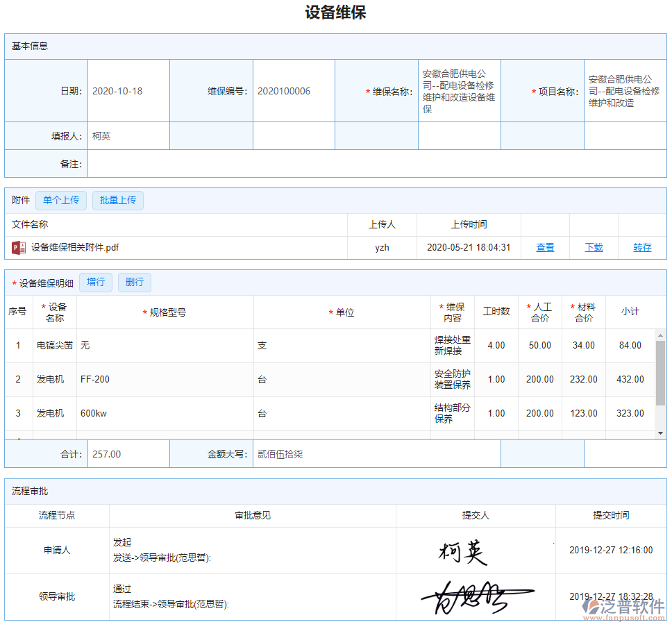
Task: Click the 泛普软件 logo icon
Action: point(592,606)
